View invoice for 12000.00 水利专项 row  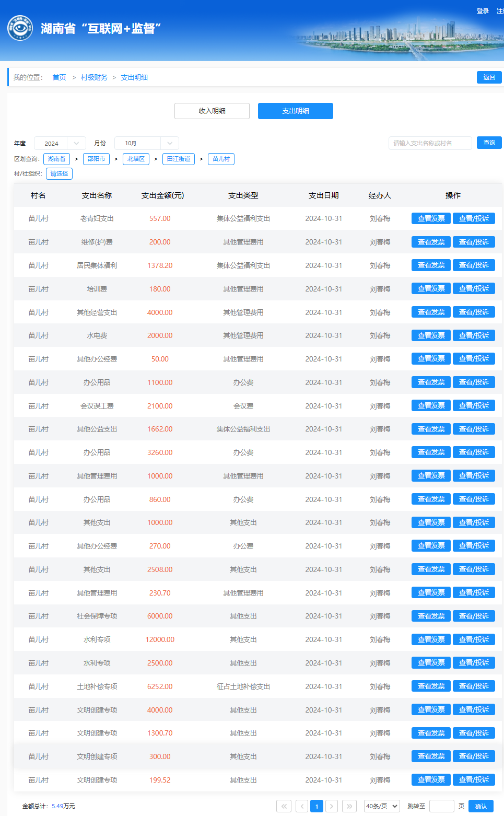coord(431,639)
